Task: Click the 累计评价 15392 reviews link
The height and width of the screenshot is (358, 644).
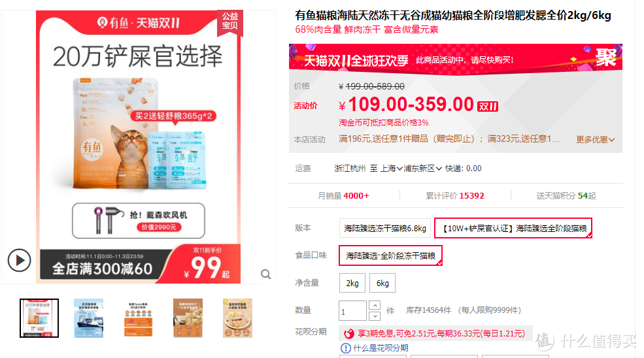Action: [x=454, y=196]
